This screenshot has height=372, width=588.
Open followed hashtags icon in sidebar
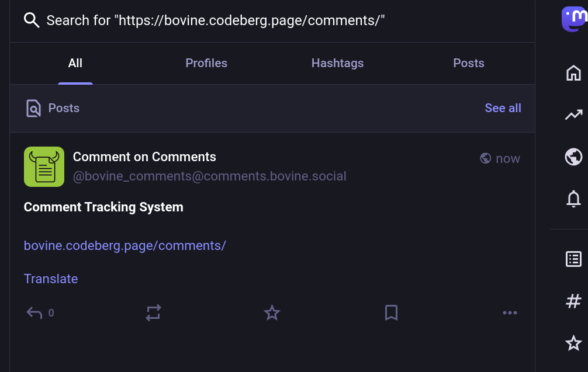click(x=573, y=301)
